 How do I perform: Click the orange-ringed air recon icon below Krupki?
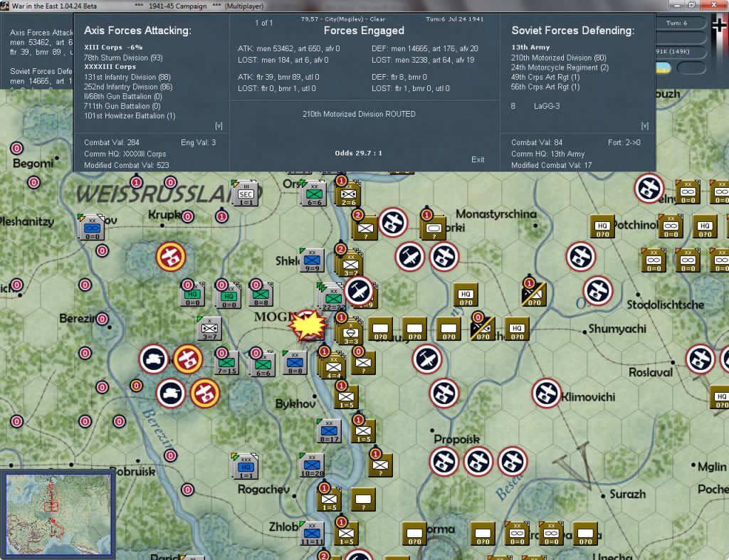[171, 257]
